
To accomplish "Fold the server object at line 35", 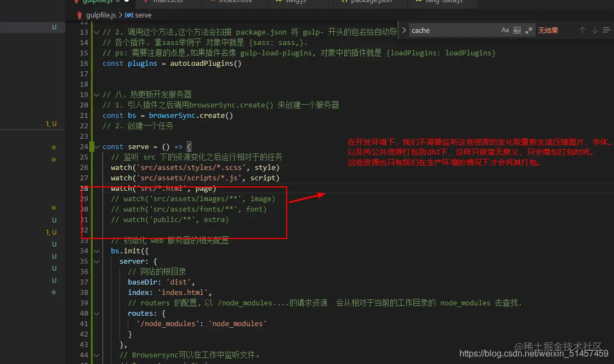I will pyautogui.click(x=96, y=261).
